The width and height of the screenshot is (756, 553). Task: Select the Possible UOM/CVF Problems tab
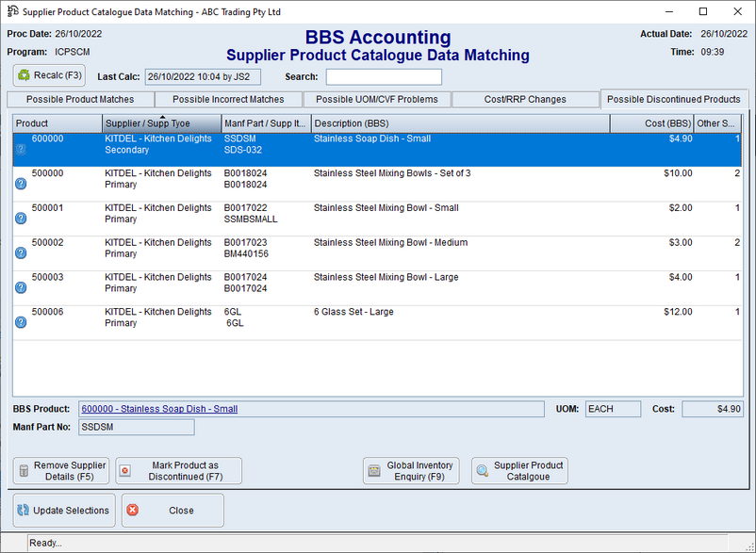(376, 99)
